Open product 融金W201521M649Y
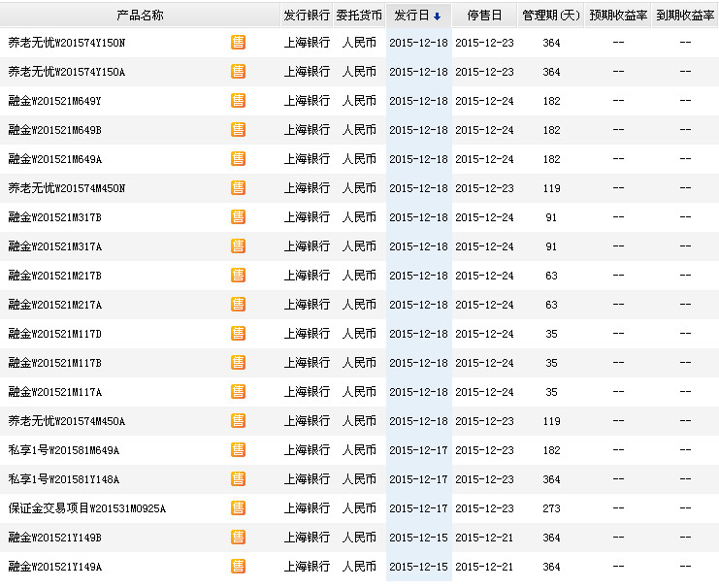 tap(54, 101)
